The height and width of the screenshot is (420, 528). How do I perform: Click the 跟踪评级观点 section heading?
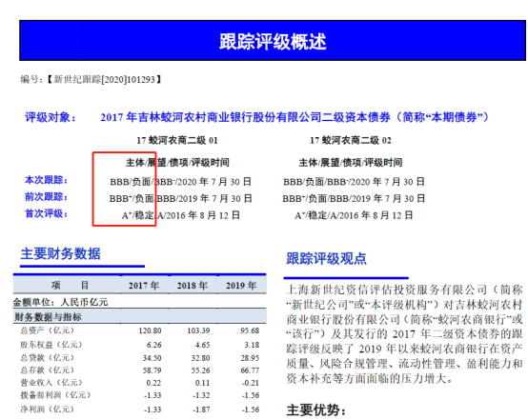(326, 258)
